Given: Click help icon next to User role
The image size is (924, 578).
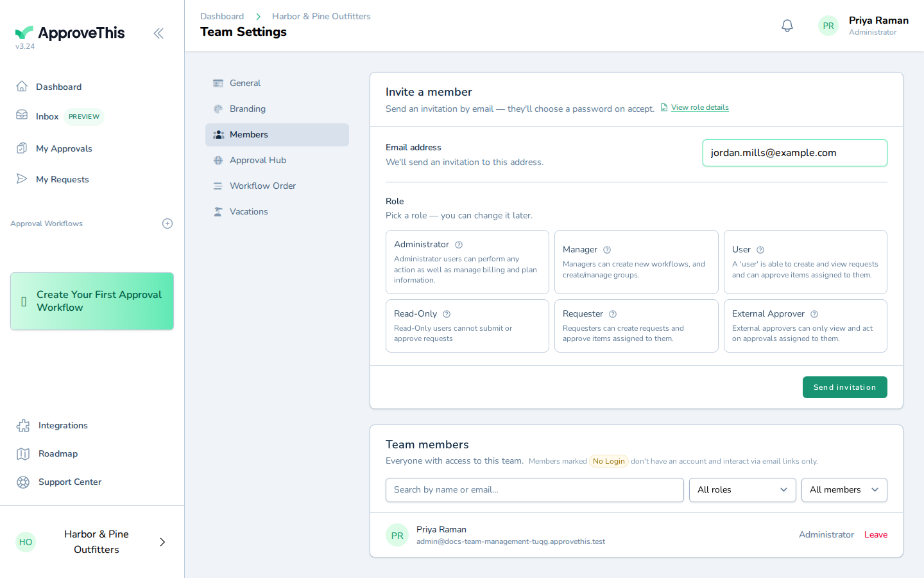Looking at the screenshot, I should 760,250.
